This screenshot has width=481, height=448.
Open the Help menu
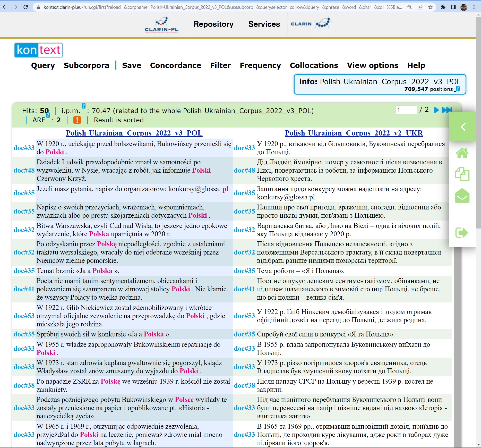pyautogui.click(x=416, y=65)
